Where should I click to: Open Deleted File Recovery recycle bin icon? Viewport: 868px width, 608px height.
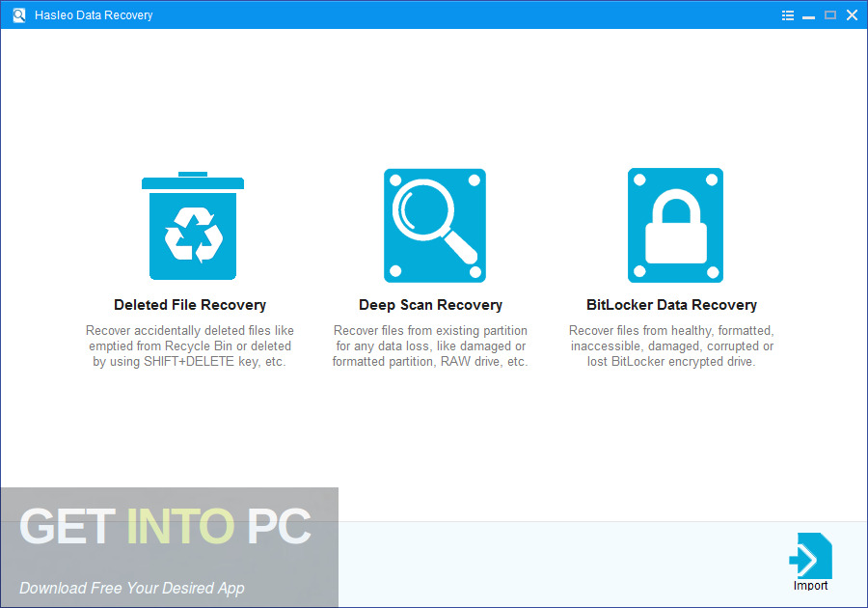193,226
